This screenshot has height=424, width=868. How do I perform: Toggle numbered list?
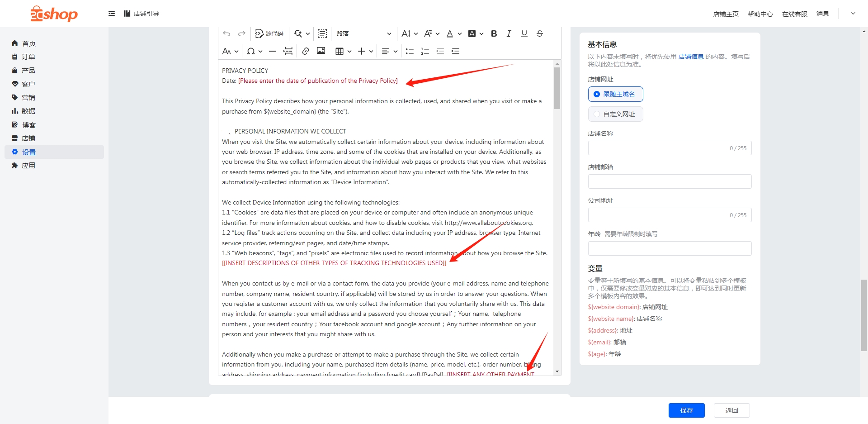(x=425, y=51)
